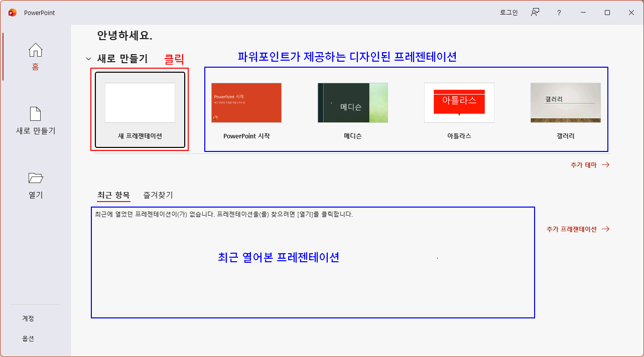Open the help question mark icon

pyautogui.click(x=559, y=13)
